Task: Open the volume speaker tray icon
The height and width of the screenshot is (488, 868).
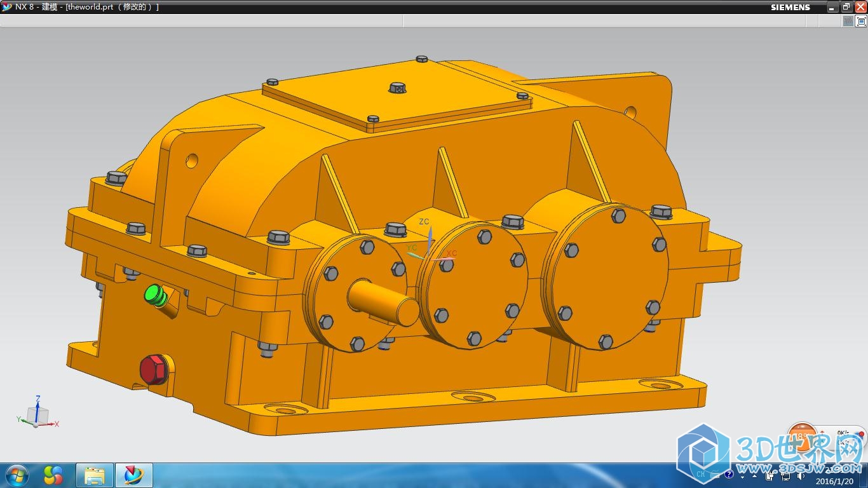Action: [801, 475]
